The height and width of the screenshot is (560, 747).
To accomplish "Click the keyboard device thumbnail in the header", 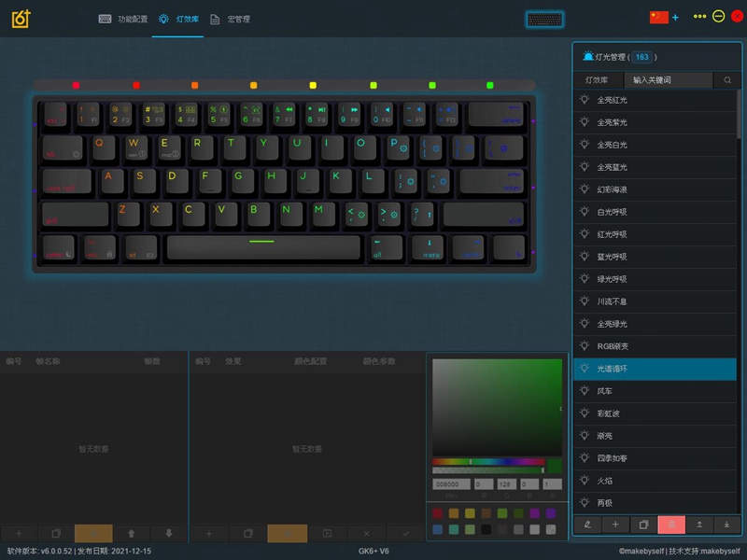I will click(544, 20).
